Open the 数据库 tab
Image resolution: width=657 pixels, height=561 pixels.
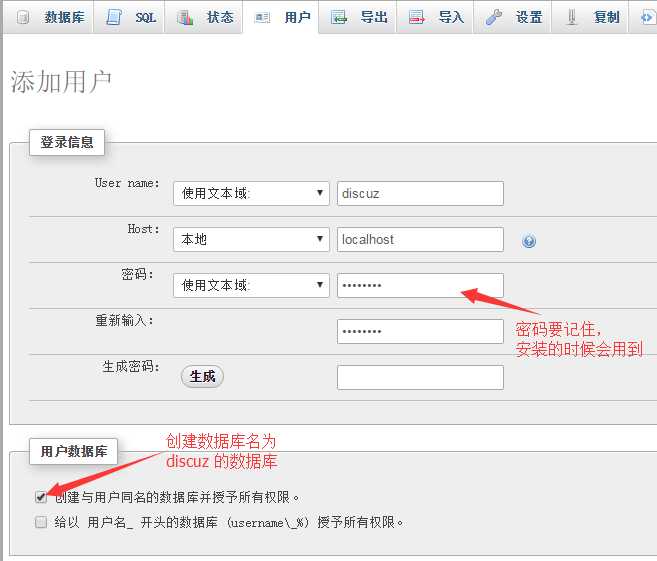pyautogui.click(x=48, y=17)
